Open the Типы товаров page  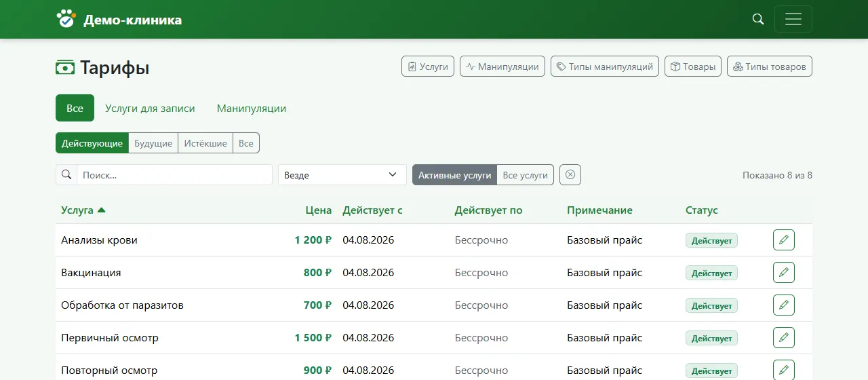click(x=770, y=66)
